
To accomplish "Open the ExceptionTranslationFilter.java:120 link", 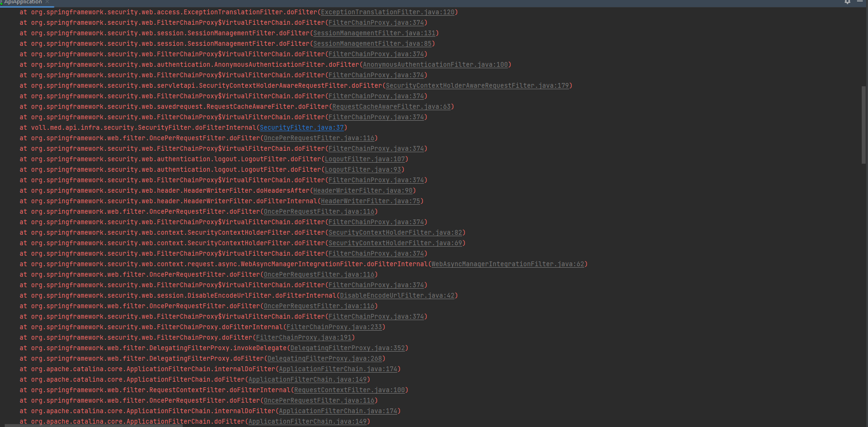I will coord(388,12).
